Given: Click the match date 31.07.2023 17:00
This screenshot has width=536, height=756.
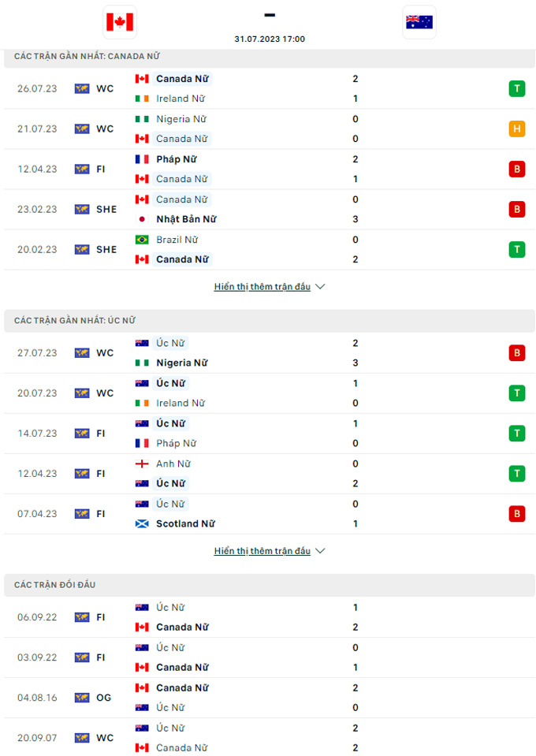Looking at the screenshot, I should click(x=269, y=38).
